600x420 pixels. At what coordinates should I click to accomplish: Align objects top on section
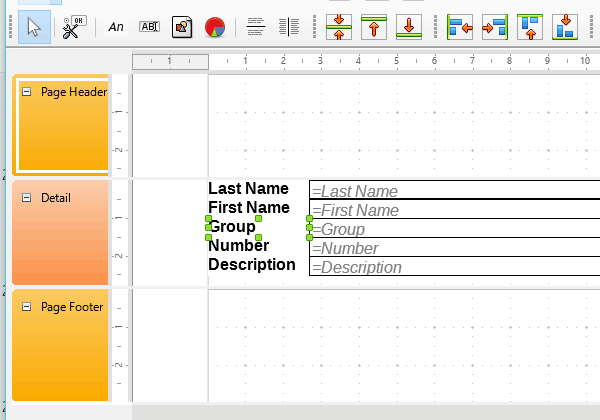click(530, 27)
